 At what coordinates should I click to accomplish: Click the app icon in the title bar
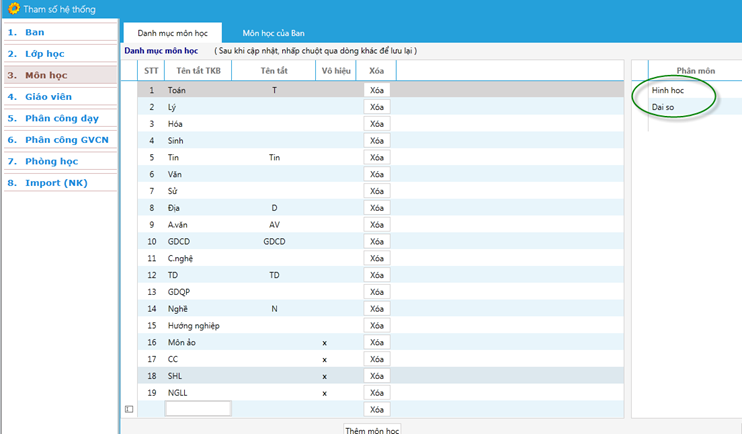click(x=13, y=8)
